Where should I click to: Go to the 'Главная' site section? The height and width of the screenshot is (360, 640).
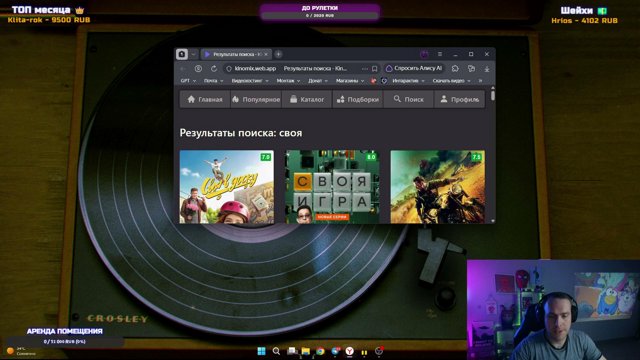pos(205,99)
